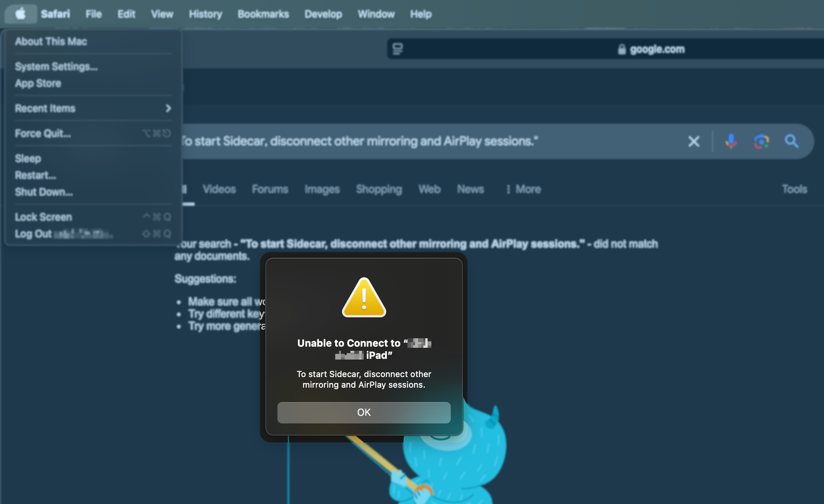Switch to the Videos tab

219,189
